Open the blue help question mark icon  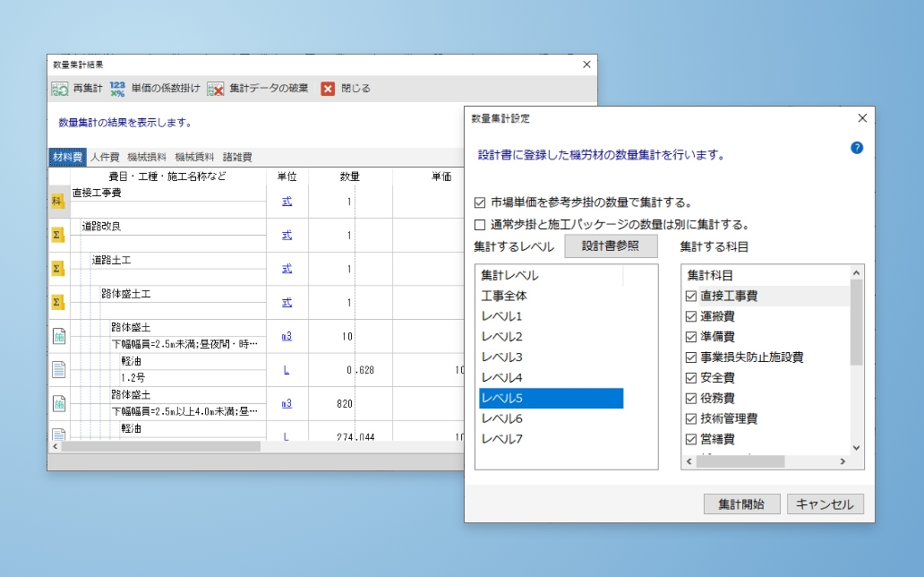(857, 148)
